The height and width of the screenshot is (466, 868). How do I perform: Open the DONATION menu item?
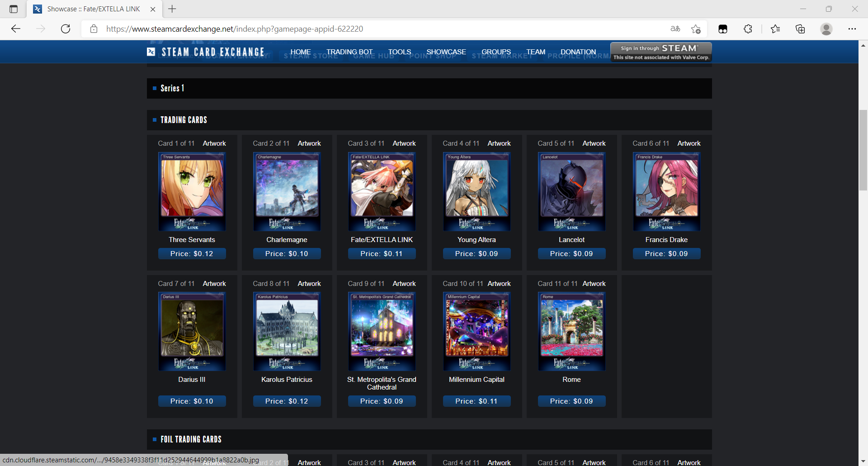[x=578, y=52]
